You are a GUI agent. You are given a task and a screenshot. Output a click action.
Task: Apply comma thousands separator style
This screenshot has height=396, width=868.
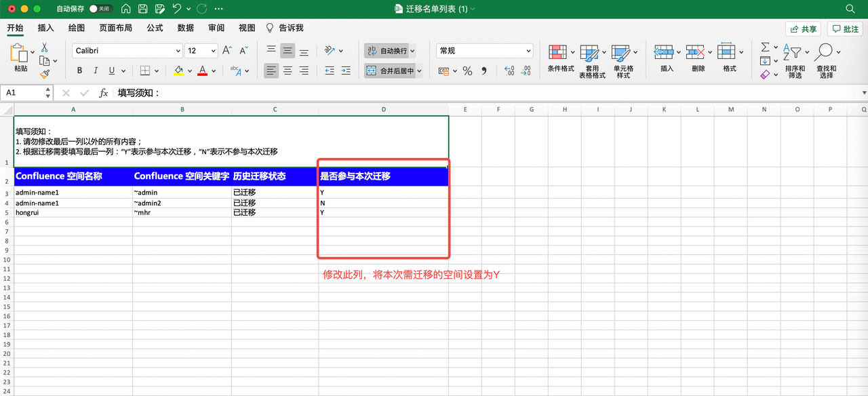point(484,71)
